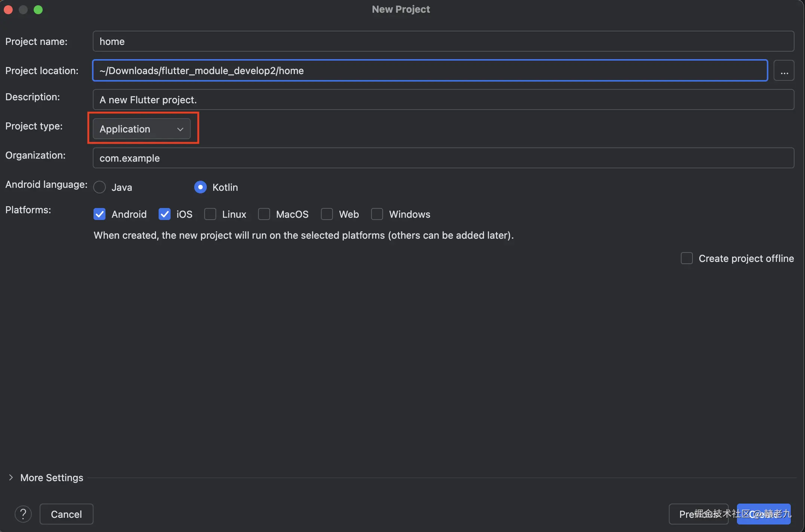Click the blue Create button
The height and width of the screenshot is (532, 805).
click(x=763, y=514)
